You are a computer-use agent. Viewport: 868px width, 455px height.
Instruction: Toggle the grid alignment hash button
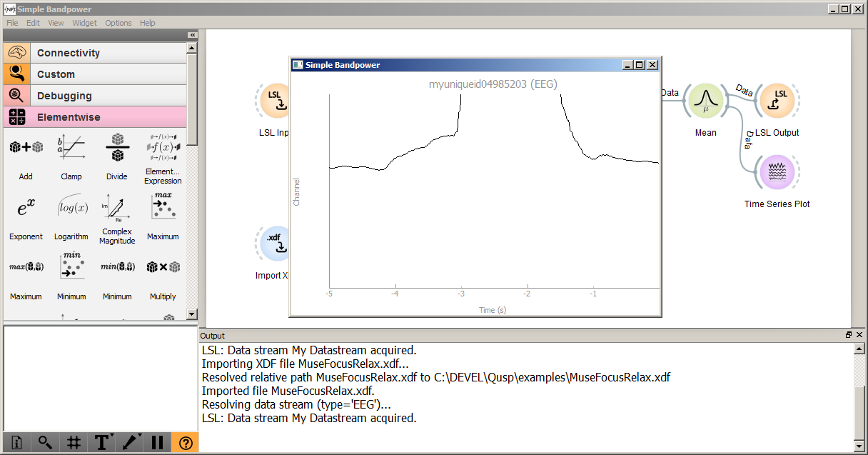pyautogui.click(x=73, y=443)
